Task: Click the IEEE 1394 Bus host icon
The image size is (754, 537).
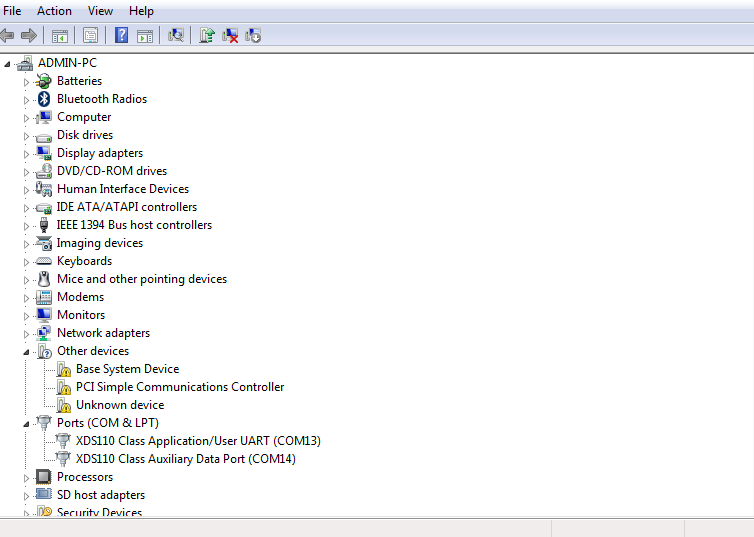Action: click(x=44, y=225)
